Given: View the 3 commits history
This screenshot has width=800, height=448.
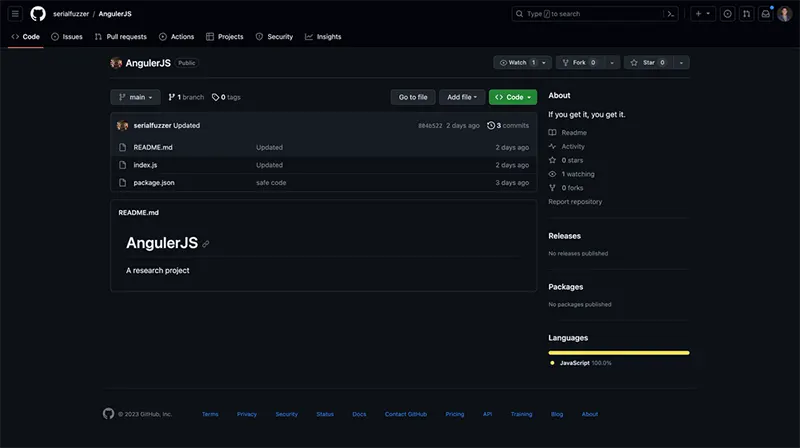Looking at the screenshot, I should (x=508, y=126).
